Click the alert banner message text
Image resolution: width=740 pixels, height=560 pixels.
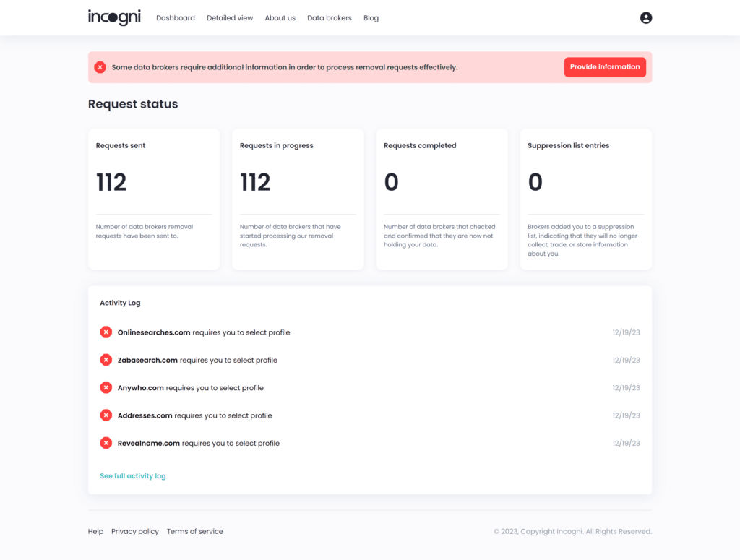click(x=285, y=67)
